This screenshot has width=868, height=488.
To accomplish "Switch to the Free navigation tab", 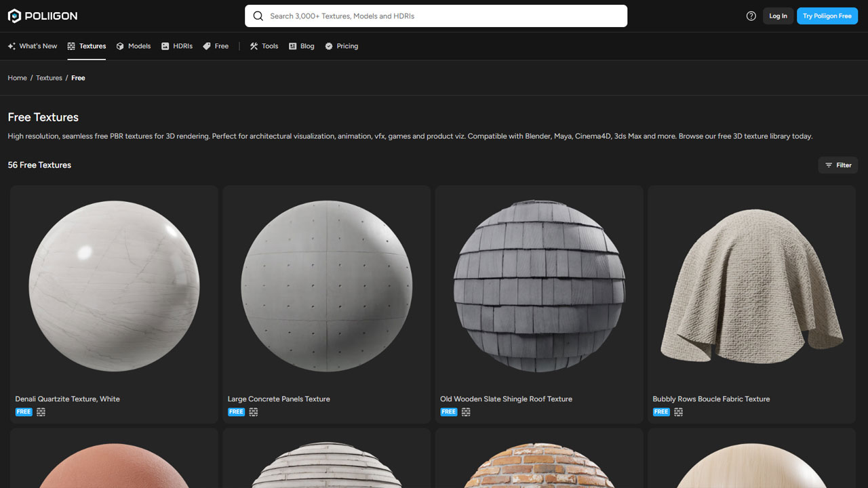I will point(216,46).
